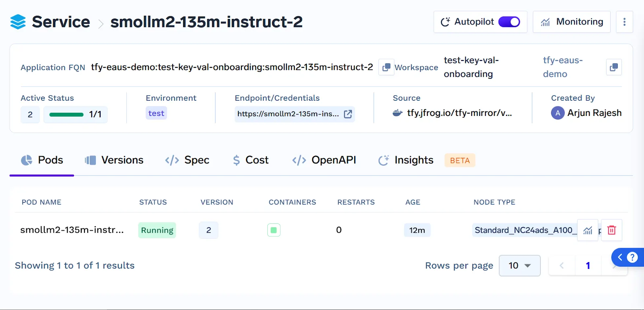Open the Monitoring button
This screenshot has height=310, width=644.
click(x=572, y=22)
